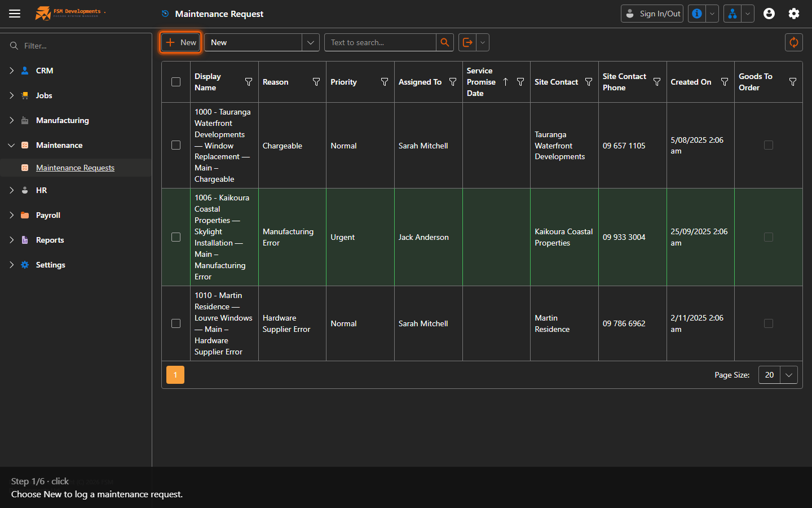The image size is (812, 508).
Task: Filter the Site Contact column
Action: (x=589, y=82)
